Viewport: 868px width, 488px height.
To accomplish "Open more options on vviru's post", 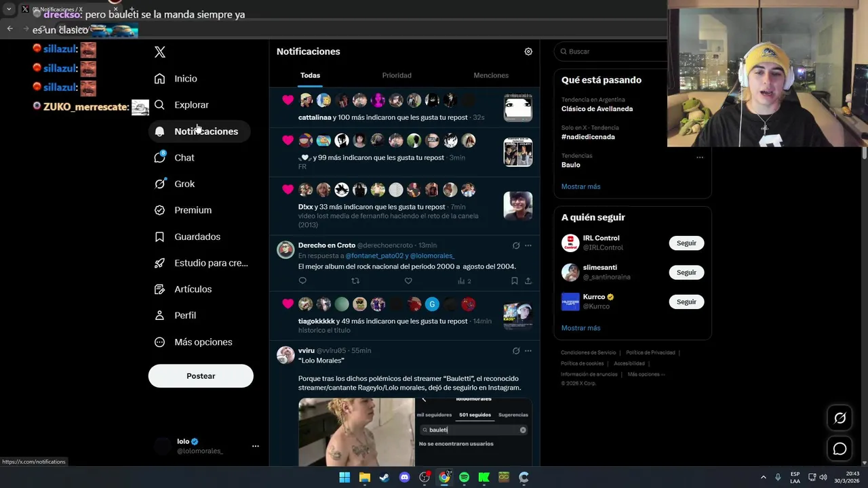I will [x=528, y=350].
